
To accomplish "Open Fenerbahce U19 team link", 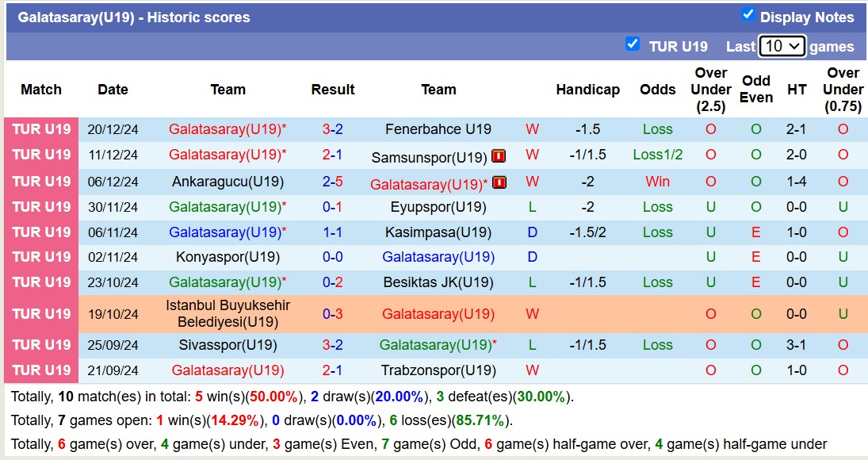I will (438, 129).
